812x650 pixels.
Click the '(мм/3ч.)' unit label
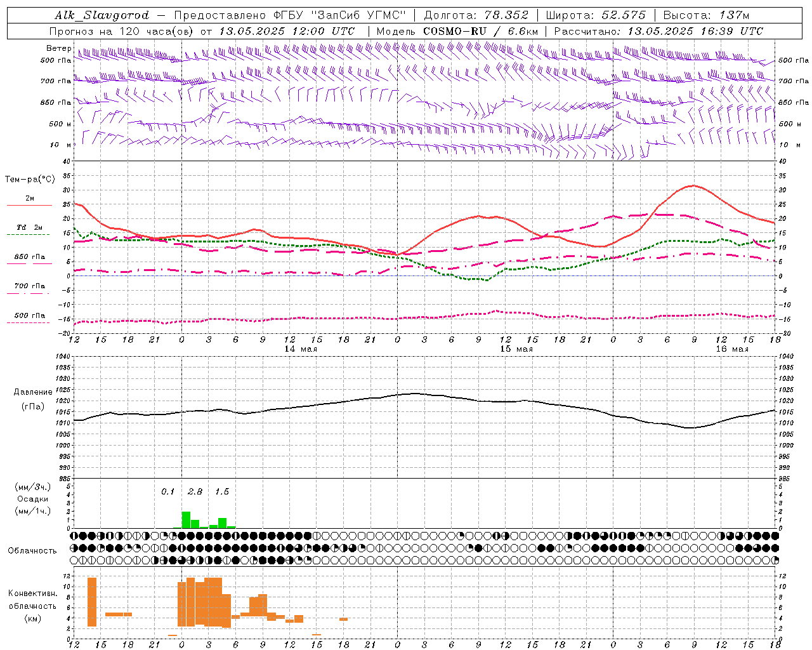coord(32,487)
